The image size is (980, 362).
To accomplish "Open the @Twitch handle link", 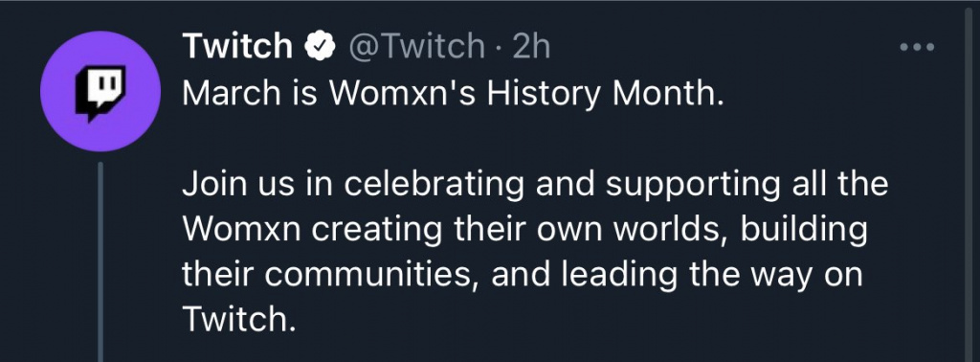I will 416,47.
